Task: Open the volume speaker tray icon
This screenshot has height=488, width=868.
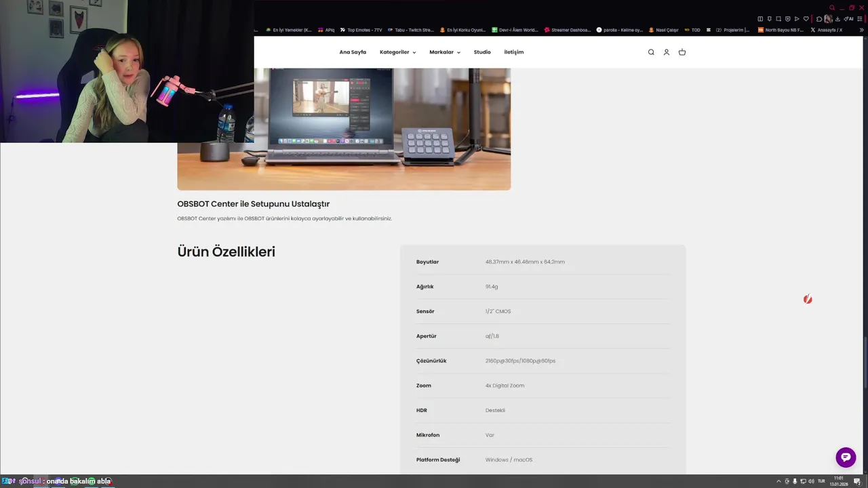Action: (811, 481)
